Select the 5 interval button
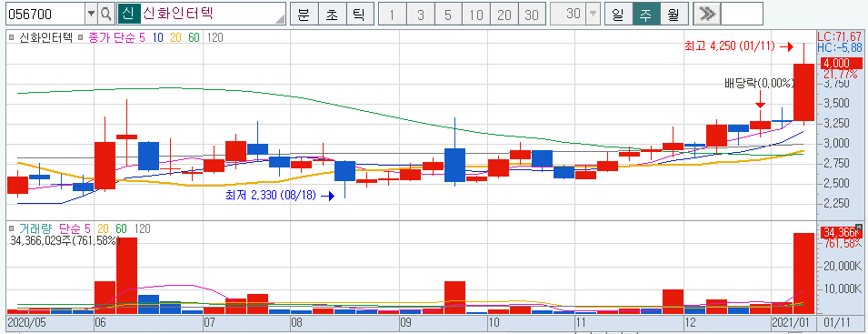Screen dimensions: 868x334 click(x=448, y=15)
